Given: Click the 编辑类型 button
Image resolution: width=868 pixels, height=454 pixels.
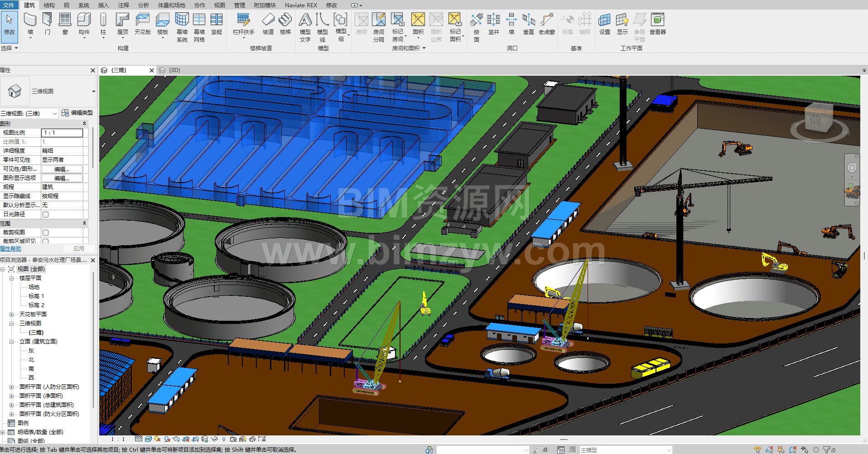Looking at the screenshot, I should point(77,113).
